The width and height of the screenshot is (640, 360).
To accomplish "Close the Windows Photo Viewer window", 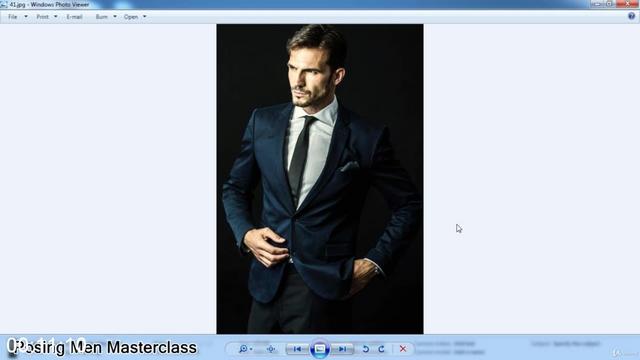I will 628,4.
